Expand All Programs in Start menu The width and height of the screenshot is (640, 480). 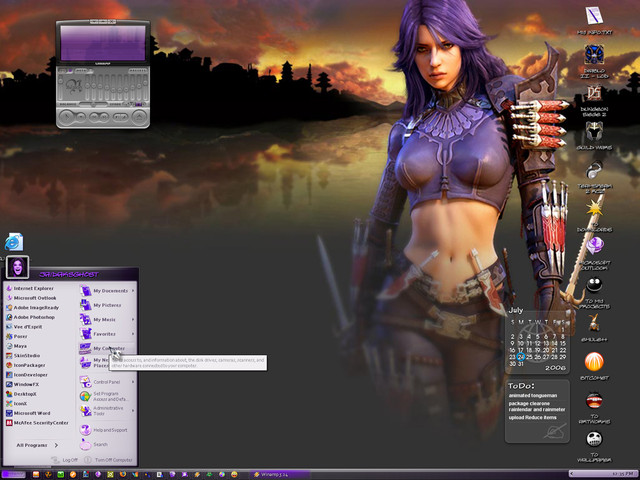37,445
